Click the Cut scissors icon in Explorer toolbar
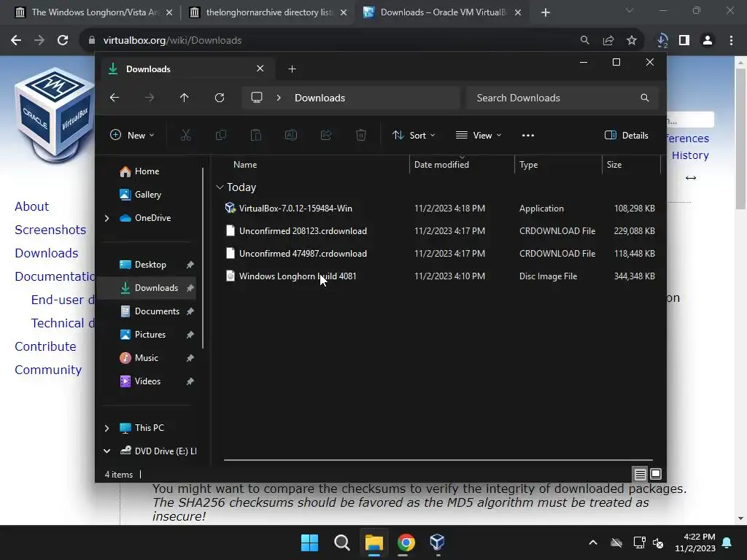Viewport: 747px width, 560px height. coord(186,135)
